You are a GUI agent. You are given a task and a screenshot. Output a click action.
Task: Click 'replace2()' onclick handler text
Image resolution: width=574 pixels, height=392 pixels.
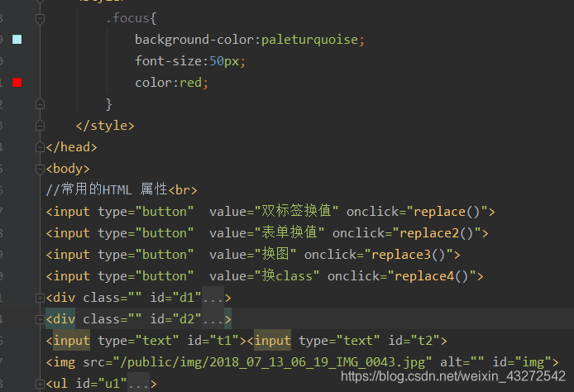click(437, 233)
